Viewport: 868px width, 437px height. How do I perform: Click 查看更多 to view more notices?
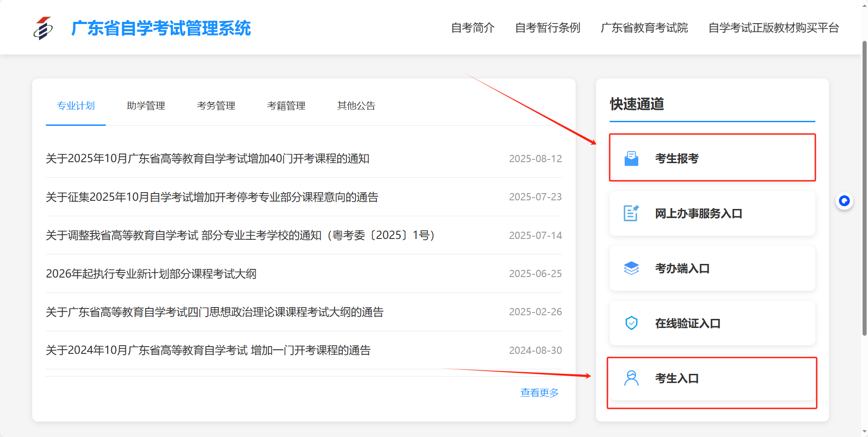click(539, 392)
